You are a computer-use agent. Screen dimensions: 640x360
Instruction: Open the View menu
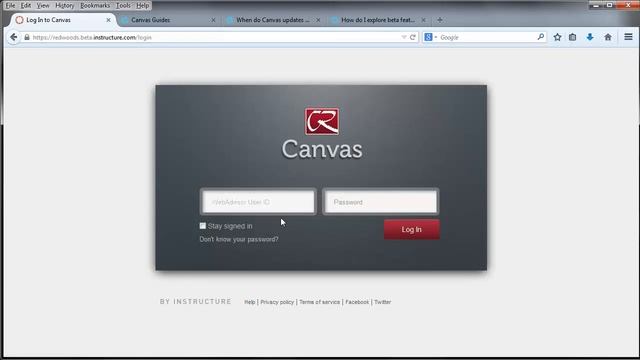(43, 5)
